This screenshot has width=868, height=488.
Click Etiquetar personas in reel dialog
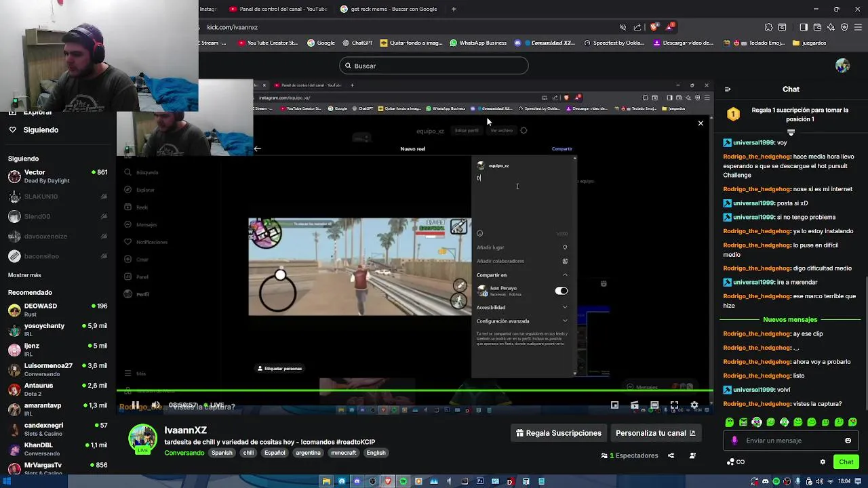pyautogui.click(x=279, y=368)
